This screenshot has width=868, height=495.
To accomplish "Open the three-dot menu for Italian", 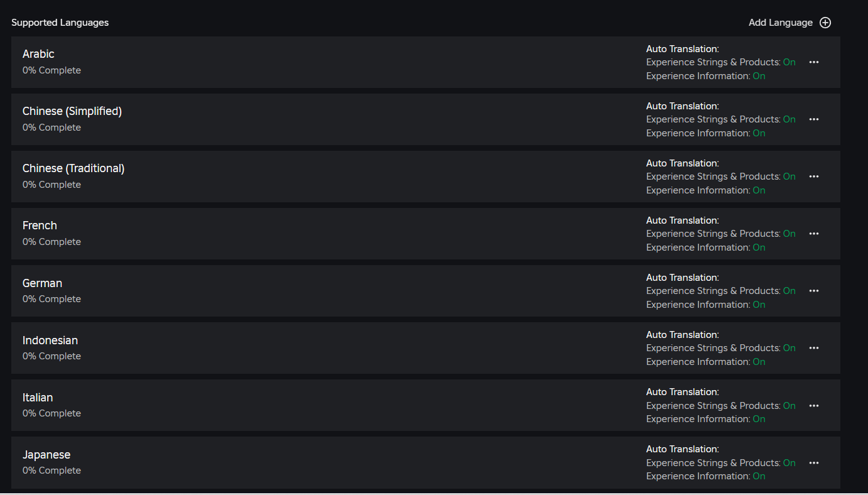I will coord(814,406).
